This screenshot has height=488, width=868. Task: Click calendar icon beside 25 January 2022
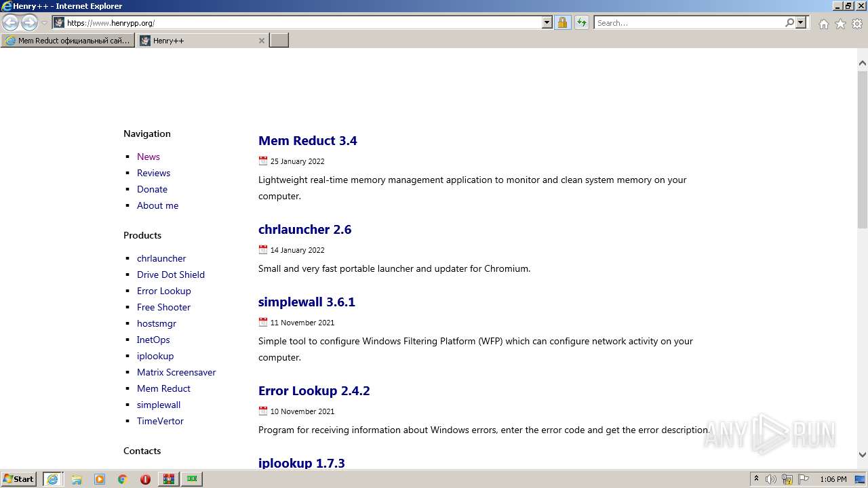pos(263,161)
